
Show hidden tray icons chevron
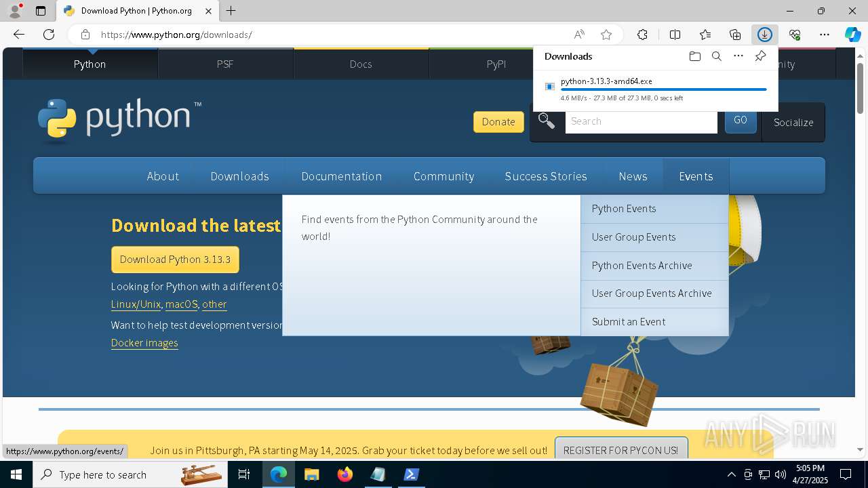tap(731, 474)
